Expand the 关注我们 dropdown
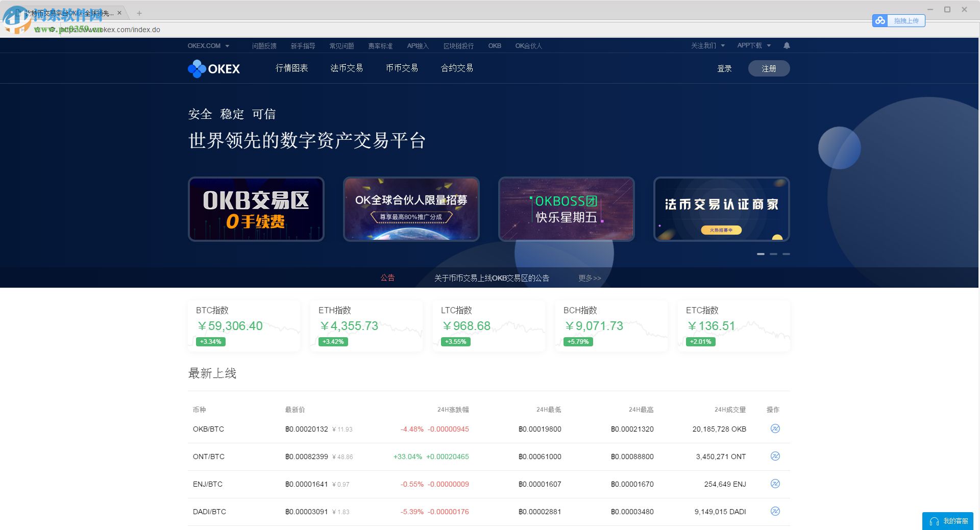Screen dimensions: 980x530 (708, 45)
